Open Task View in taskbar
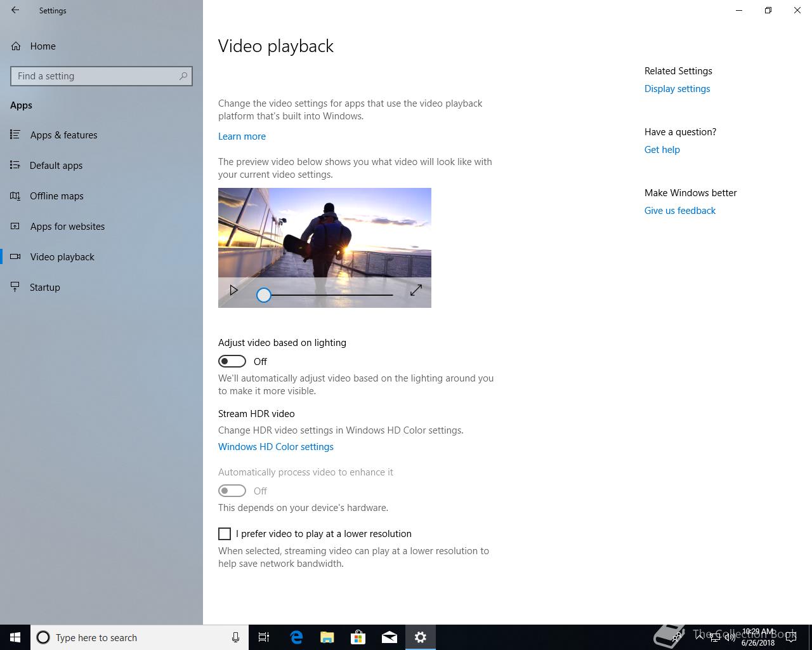The height and width of the screenshot is (650, 812). (264, 637)
